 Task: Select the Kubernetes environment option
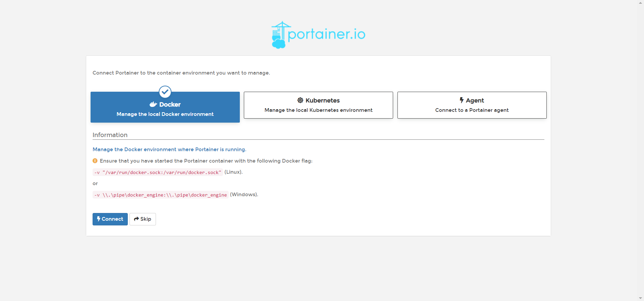(x=318, y=105)
